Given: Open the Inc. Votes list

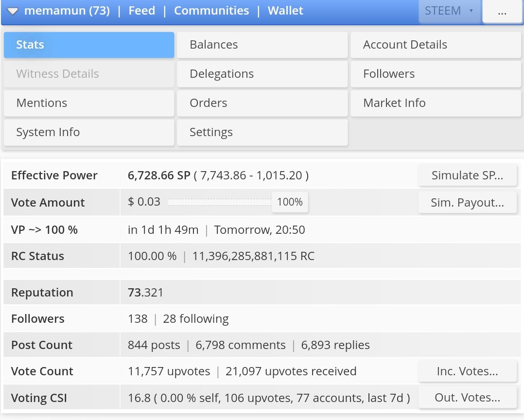Looking at the screenshot, I should [467, 372].
